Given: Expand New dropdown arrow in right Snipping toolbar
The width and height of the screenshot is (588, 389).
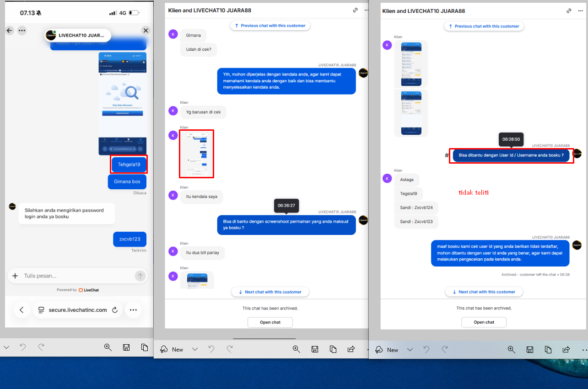Looking at the screenshot, I should click(410, 350).
